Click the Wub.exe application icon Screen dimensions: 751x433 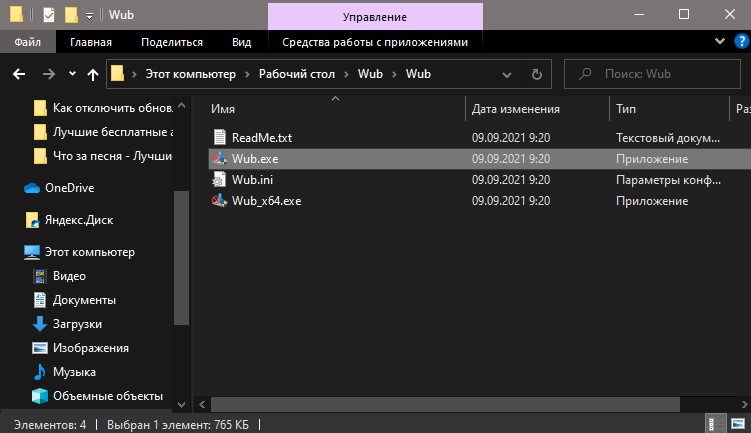pos(219,159)
